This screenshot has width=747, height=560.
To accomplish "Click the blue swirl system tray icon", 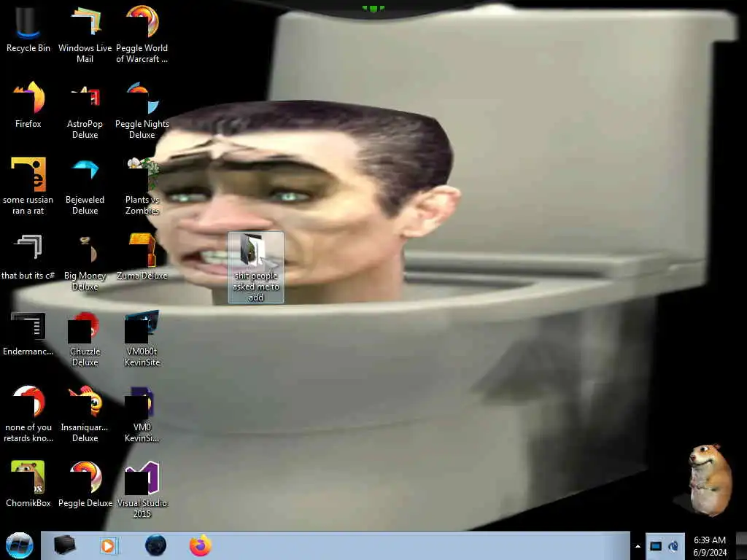I will (x=673, y=545).
